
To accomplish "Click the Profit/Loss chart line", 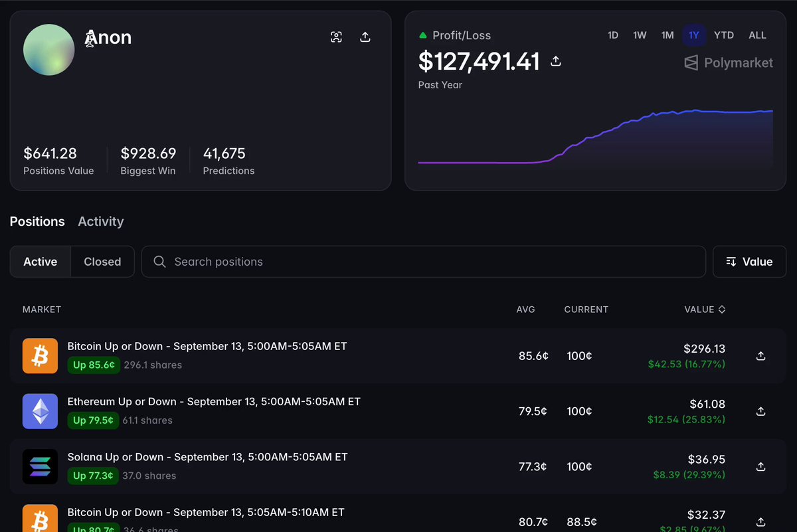I will tap(596, 136).
